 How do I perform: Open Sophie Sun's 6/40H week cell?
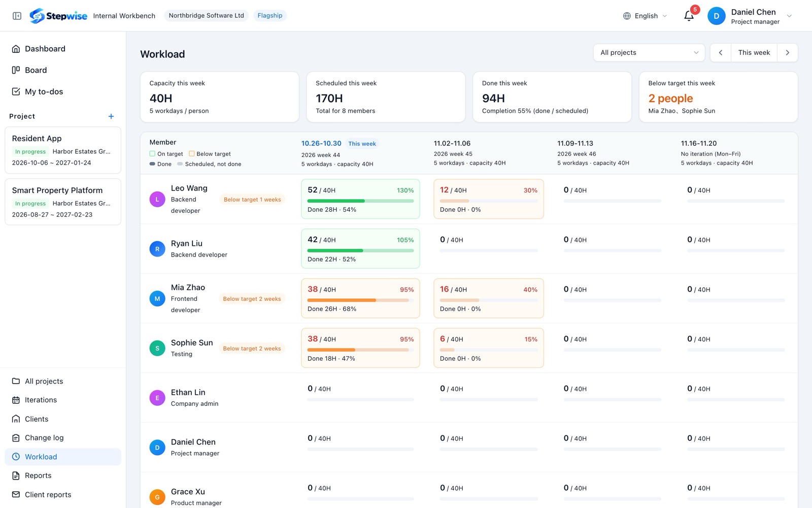pyautogui.click(x=489, y=348)
